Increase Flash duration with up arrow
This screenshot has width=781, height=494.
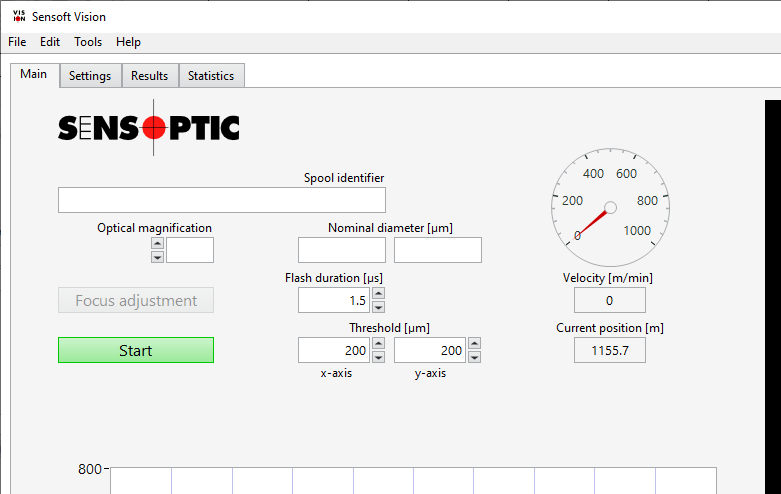point(379,293)
